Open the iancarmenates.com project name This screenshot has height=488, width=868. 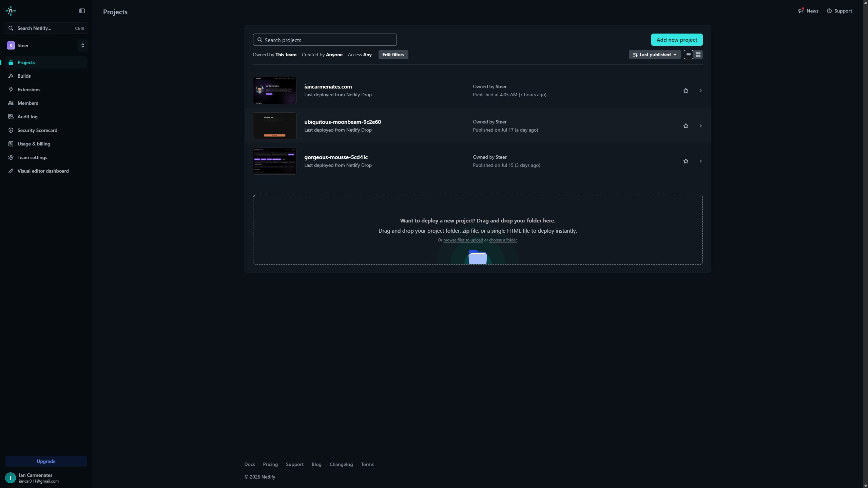(328, 86)
